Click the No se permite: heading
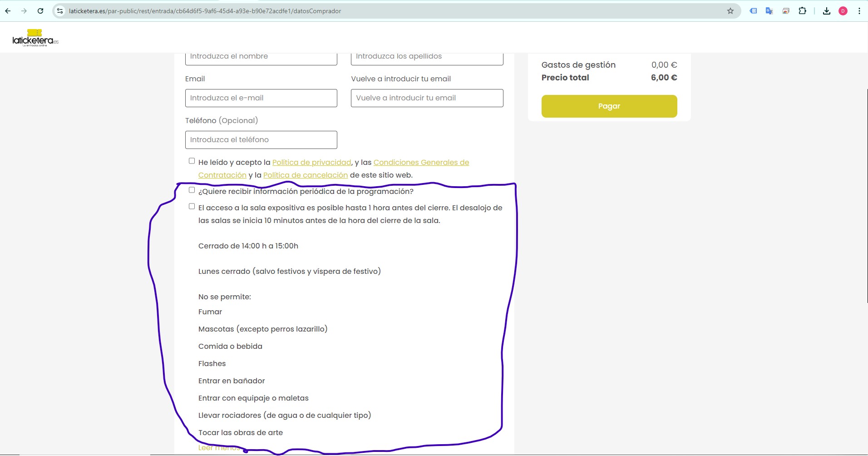This screenshot has width=868, height=456. point(225,297)
